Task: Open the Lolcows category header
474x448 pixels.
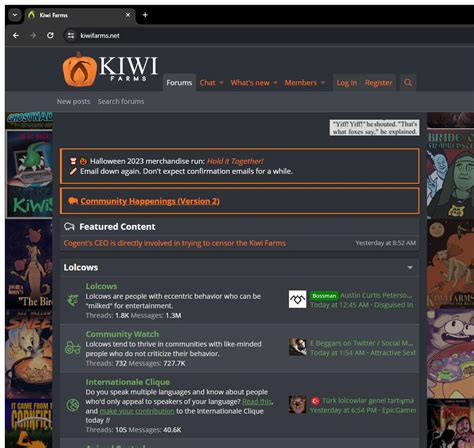Action: (x=81, y=267)
